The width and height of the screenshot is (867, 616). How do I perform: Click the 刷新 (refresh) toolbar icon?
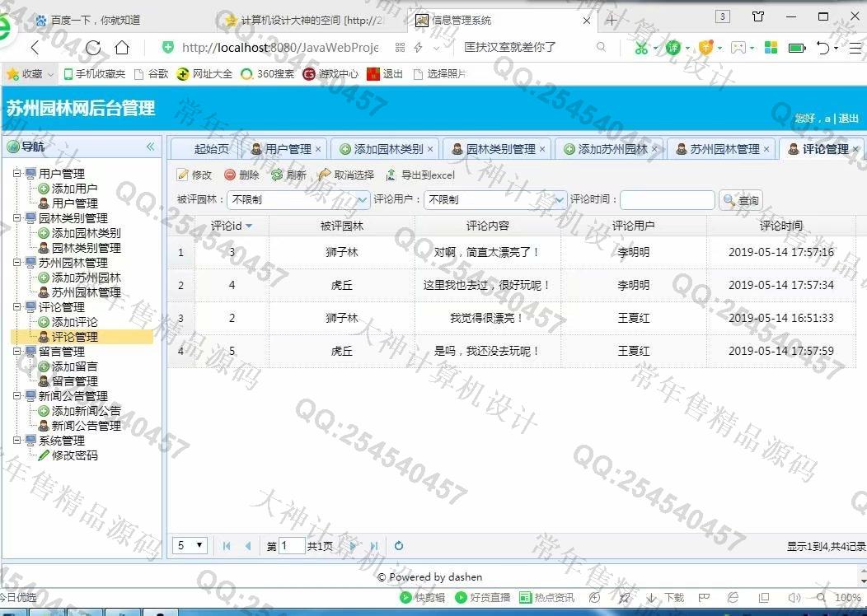click(277, 175)
